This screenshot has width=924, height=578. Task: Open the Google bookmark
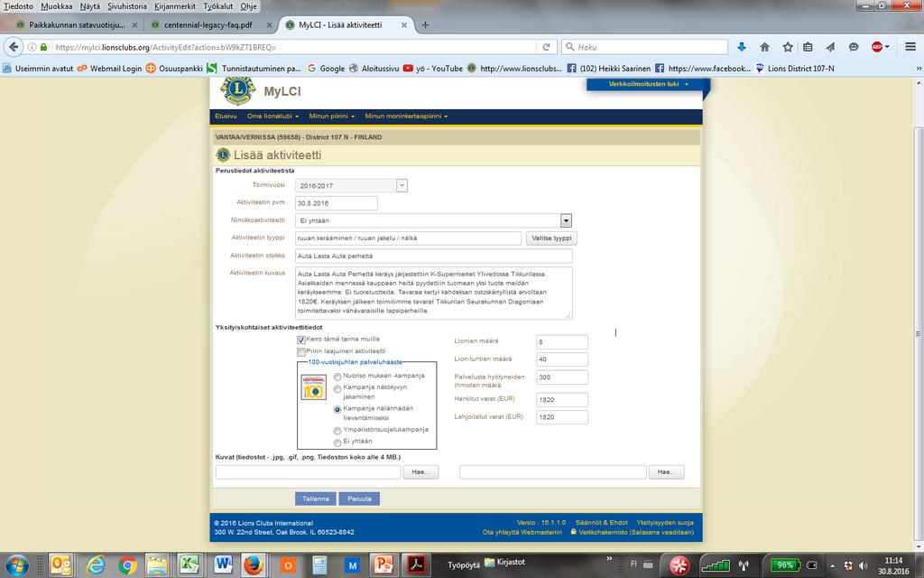326,69
